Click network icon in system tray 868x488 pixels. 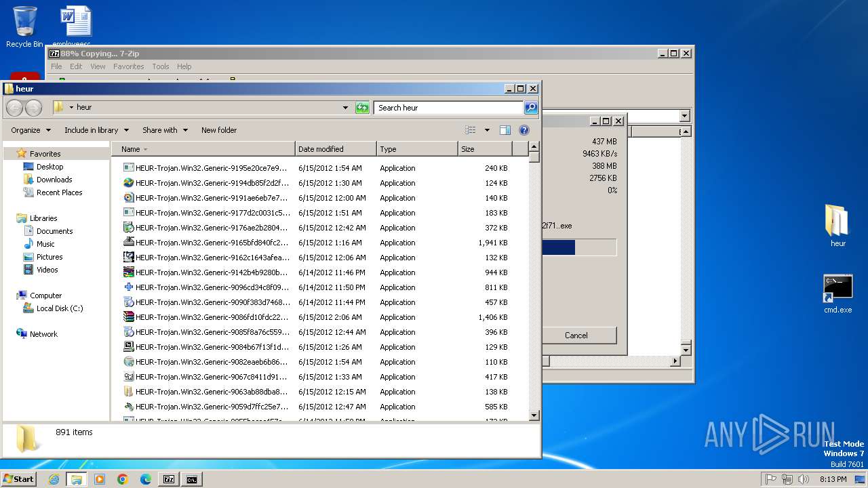[787, 479]
